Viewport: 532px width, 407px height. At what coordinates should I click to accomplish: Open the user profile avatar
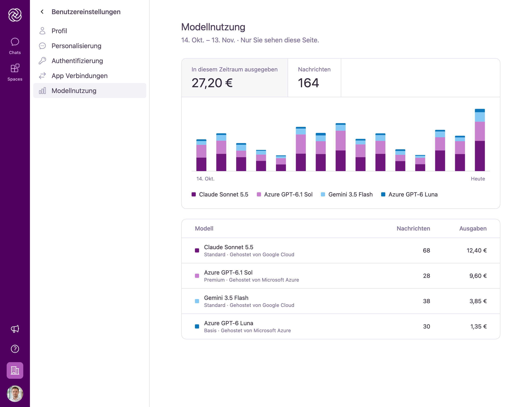pyautogui.click(x=15, y=394)
